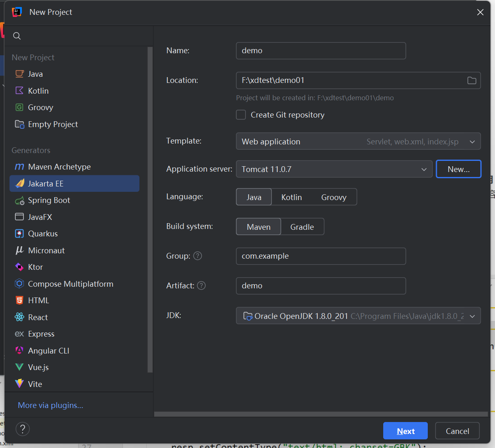Image resolution: width=495 pixels, height=448 pixels.
Task: Click the Cancel button
Action: point(457,431)
